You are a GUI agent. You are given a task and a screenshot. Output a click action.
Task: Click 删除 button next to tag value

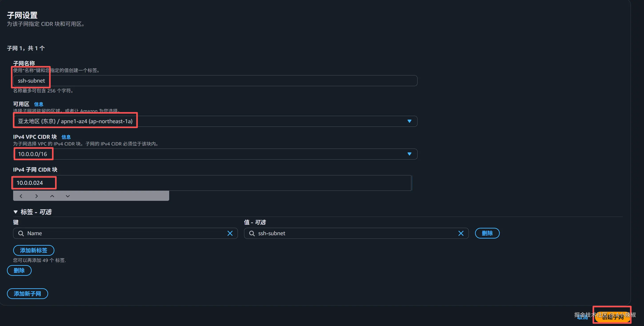coord(487,233)
